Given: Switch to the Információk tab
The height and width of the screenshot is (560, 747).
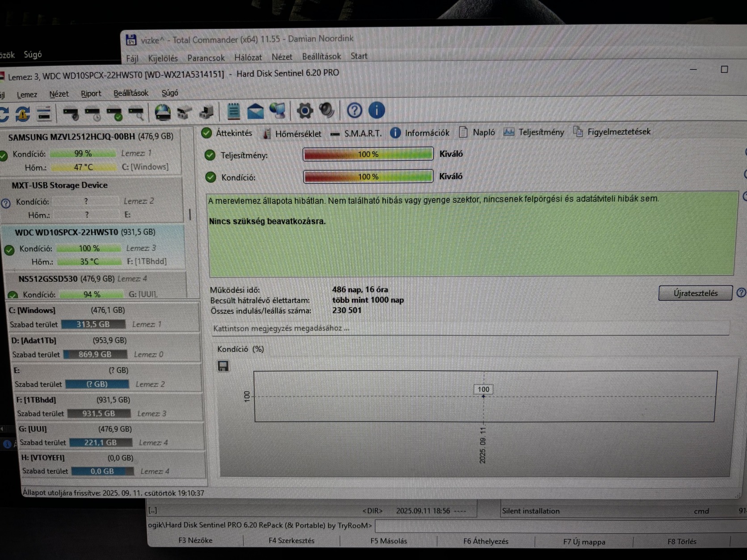Looking at the screenshot, I should 420,133.
